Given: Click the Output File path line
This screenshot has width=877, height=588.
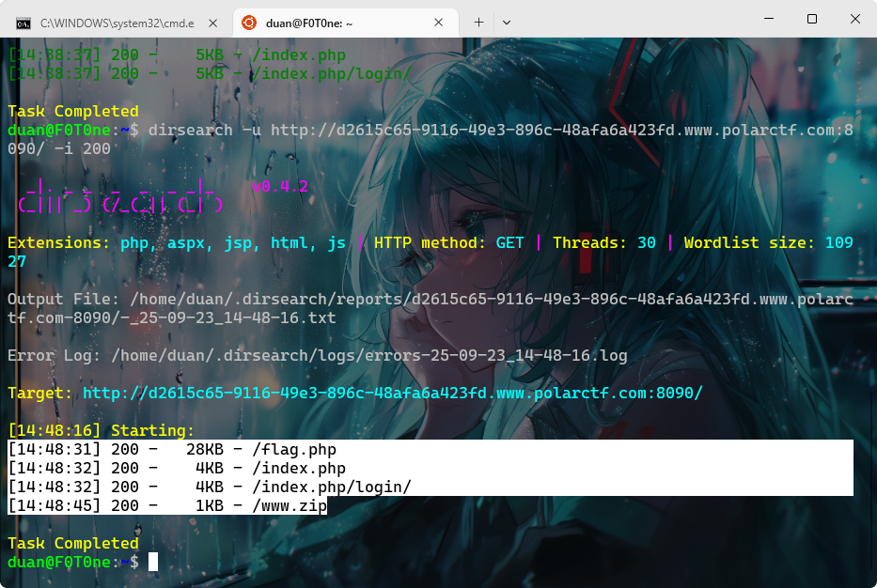Looking at the screenshot, I should click(431, 308).
